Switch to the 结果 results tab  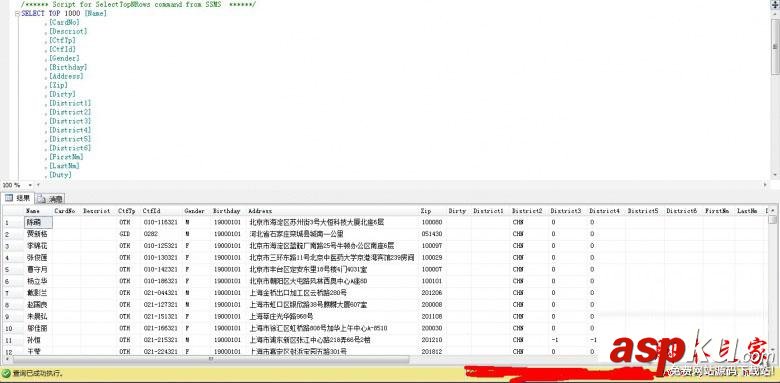pyautogui.click(x=17, y=198)
